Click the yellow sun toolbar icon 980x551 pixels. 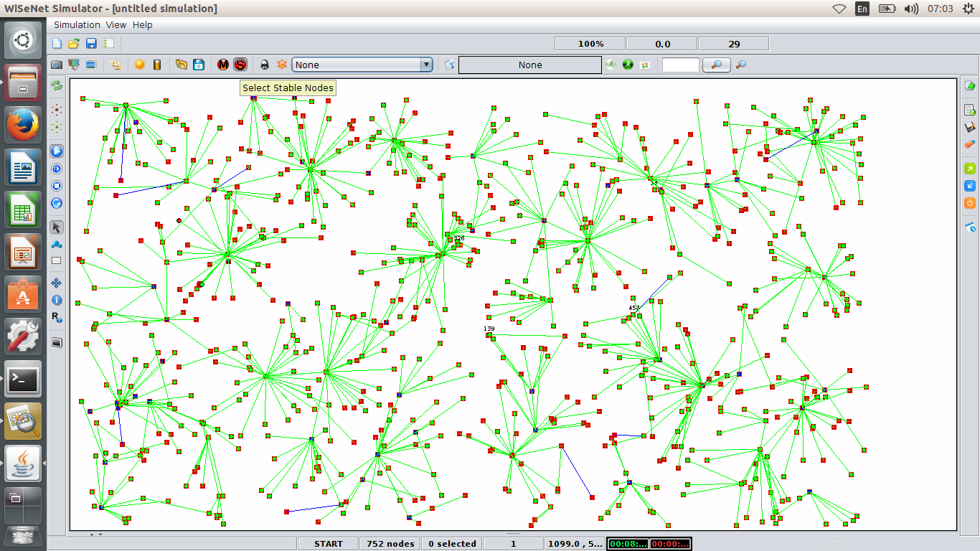pos(140,65)
